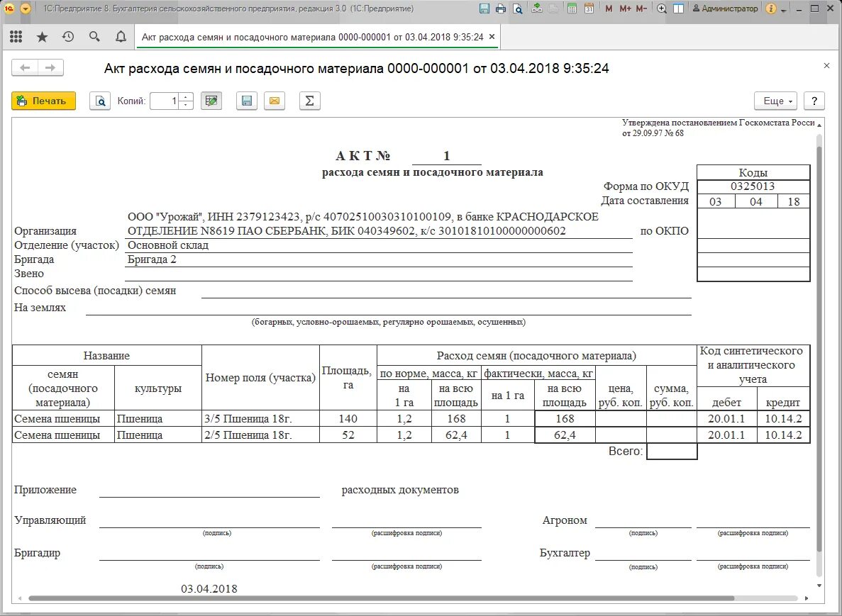
Task: Click the sigma sum icon
Action: tap(310, 101)
